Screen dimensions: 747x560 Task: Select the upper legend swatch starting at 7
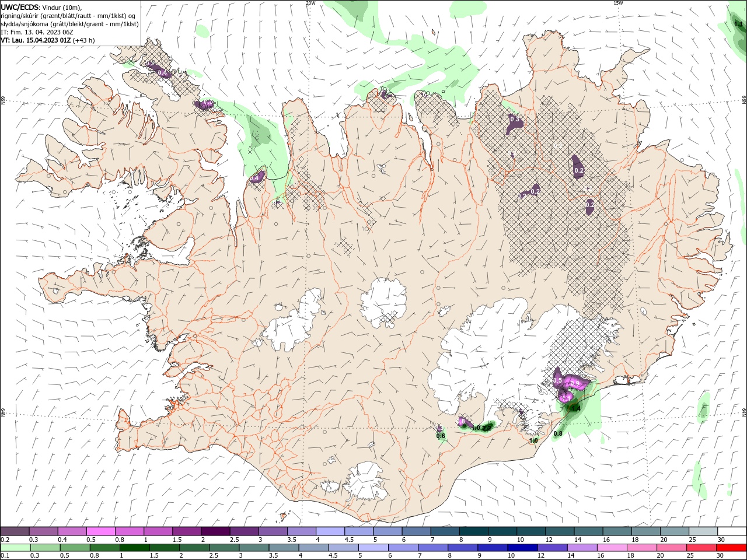[x=445, y=531]
